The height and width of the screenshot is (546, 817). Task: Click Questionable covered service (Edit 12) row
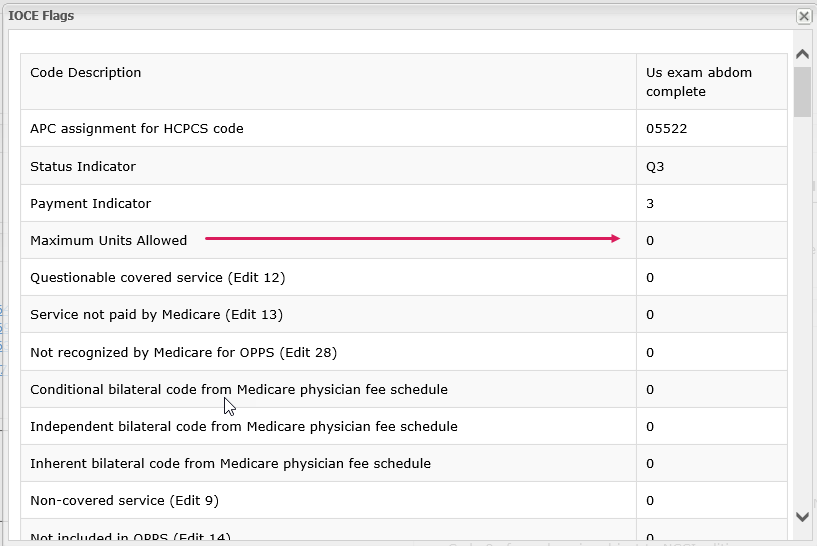click(x=157, y=277)
